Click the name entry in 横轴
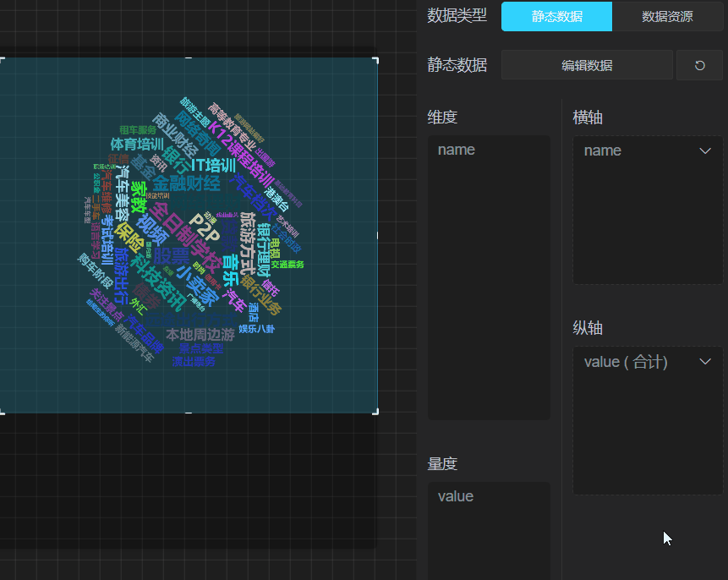Viewport: 728px width, 580px height. 603,151
